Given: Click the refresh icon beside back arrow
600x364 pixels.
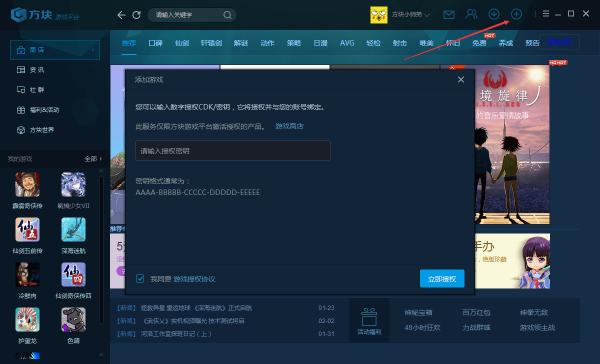Looking at the screenshot, I should pyautogui.click(x=136, y=15).
